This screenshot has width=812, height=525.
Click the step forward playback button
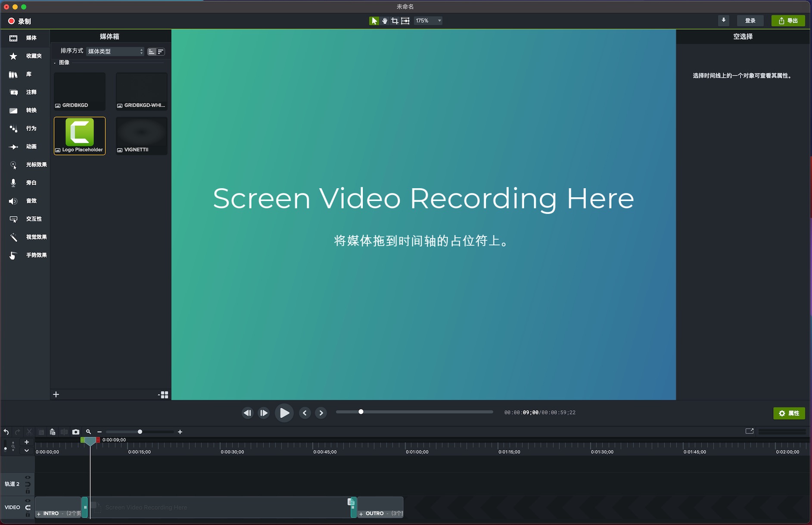264,413
